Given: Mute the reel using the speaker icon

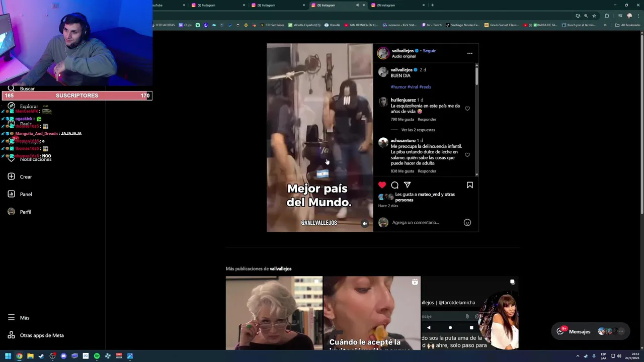Looking at the screenshot, I should coord(365,224).
